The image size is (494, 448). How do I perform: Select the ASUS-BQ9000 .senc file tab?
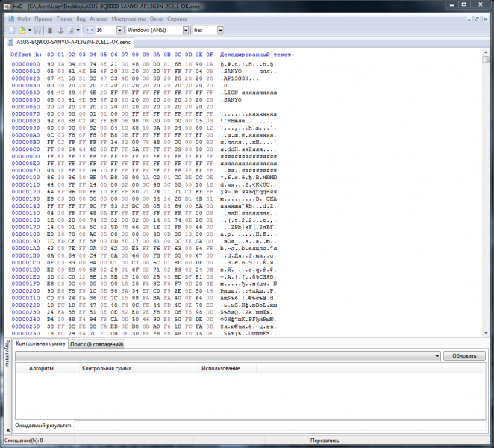[69, 42]
